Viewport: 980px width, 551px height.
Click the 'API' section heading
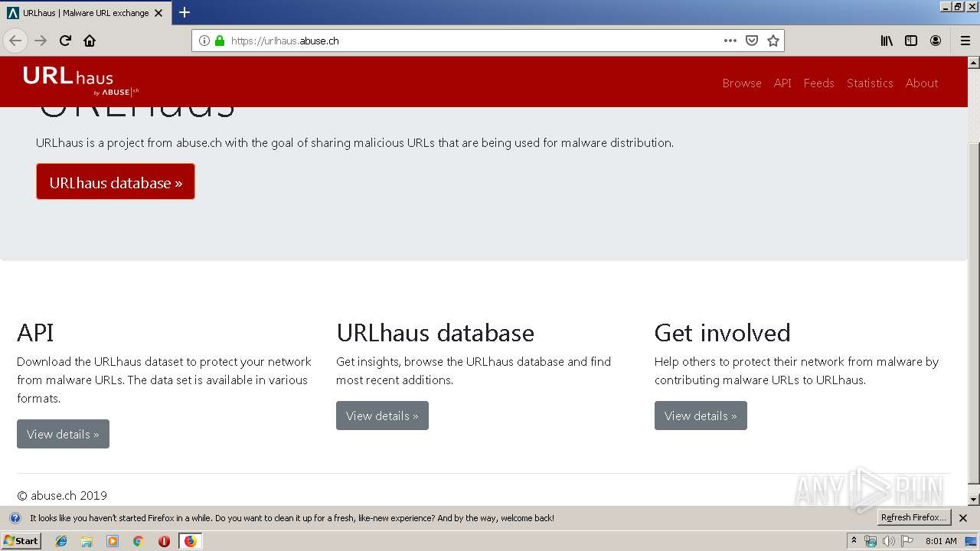(35, 333)
